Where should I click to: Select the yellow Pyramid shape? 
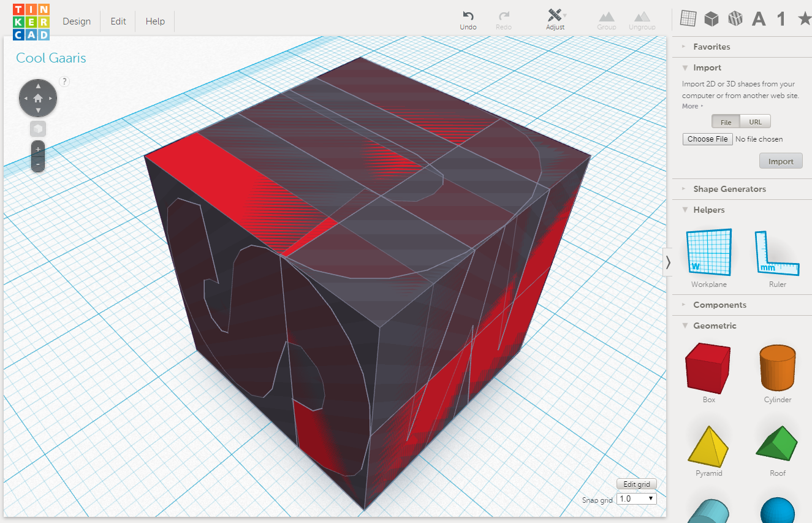coord(708,441)
